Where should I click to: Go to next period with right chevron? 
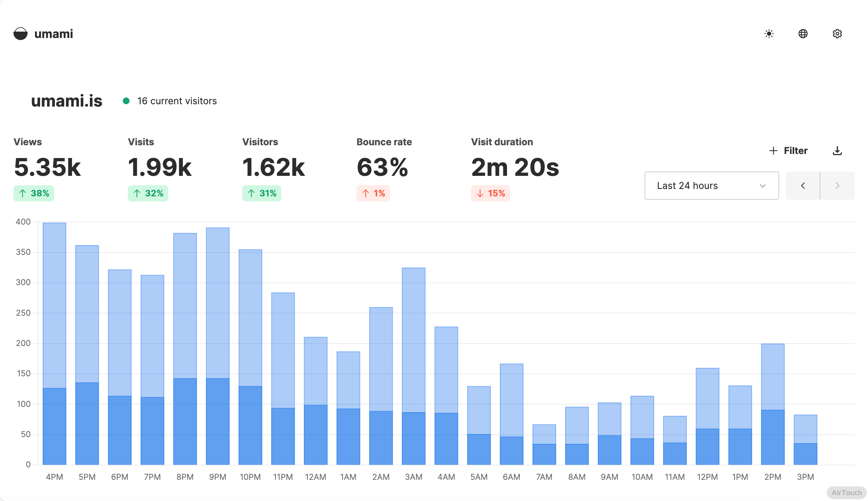837,186
